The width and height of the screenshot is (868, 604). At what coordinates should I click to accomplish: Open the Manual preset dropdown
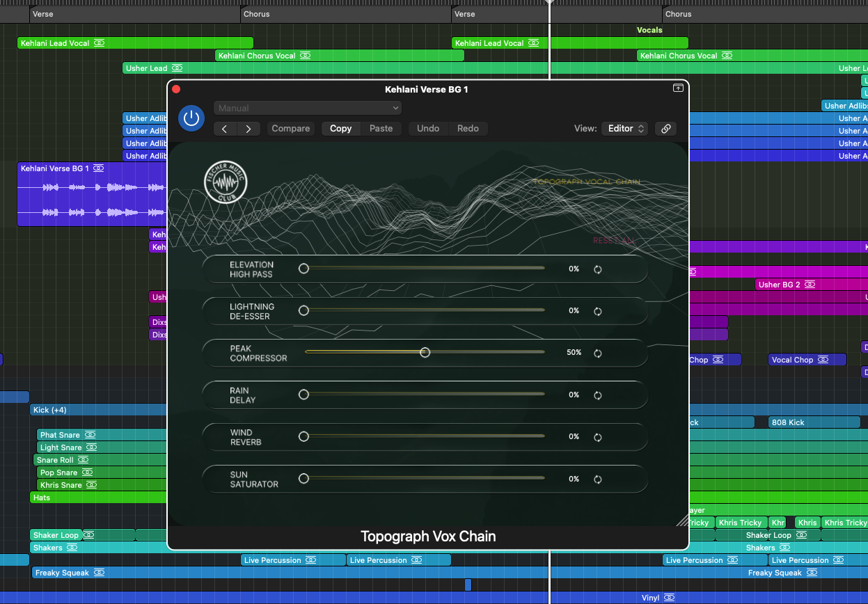pyautogui.click(x=308, y=108)
